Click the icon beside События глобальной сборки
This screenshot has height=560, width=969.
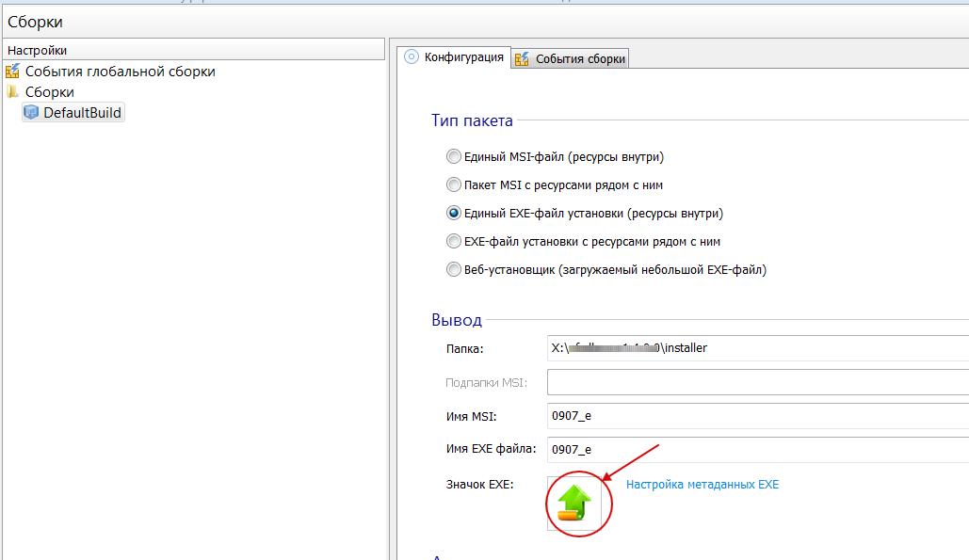pos(12,72)
